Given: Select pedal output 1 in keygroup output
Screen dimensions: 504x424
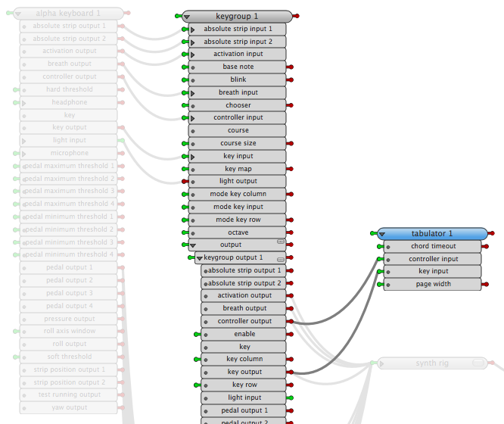Looking at the screenshot, I should click(x=244, y=410).
